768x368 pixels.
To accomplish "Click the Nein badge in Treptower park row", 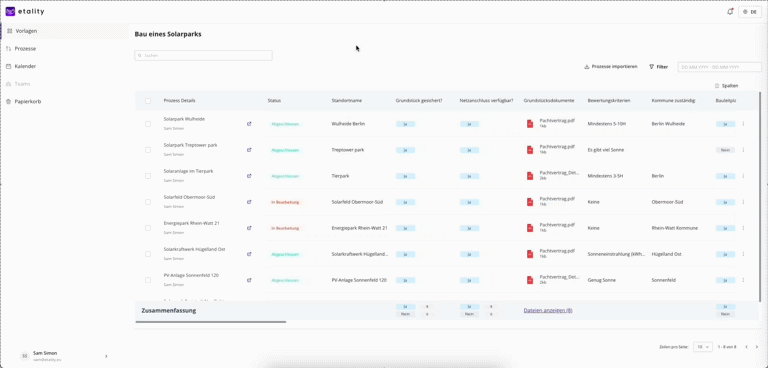I will click(x=725, y=150).
